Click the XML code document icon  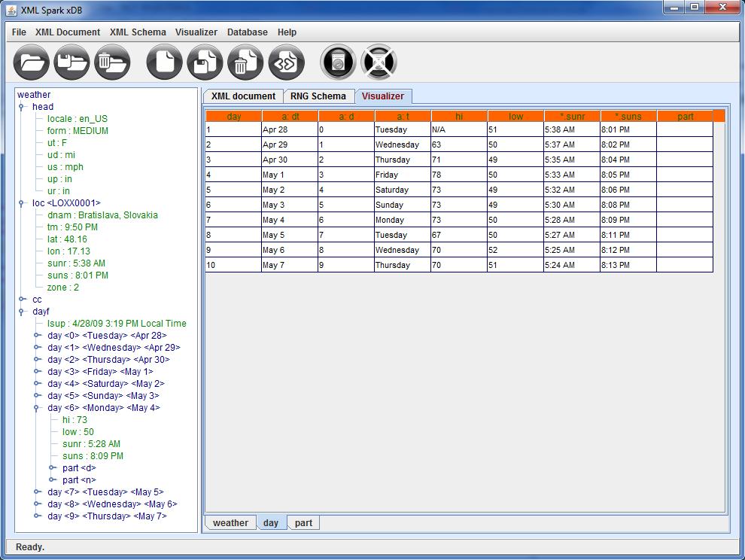(x=286, y=62)
